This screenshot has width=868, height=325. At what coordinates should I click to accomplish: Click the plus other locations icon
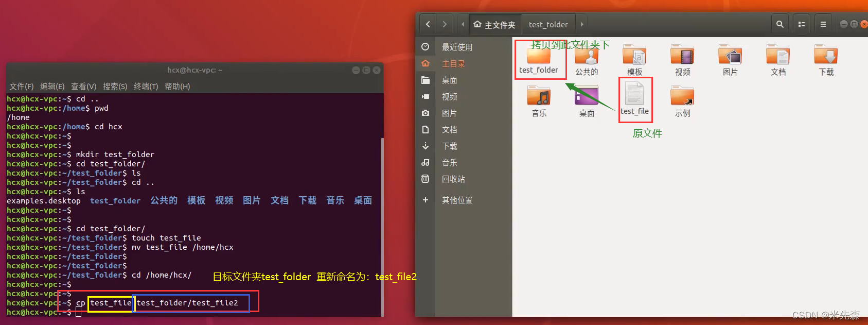click(x=426, y=200)
